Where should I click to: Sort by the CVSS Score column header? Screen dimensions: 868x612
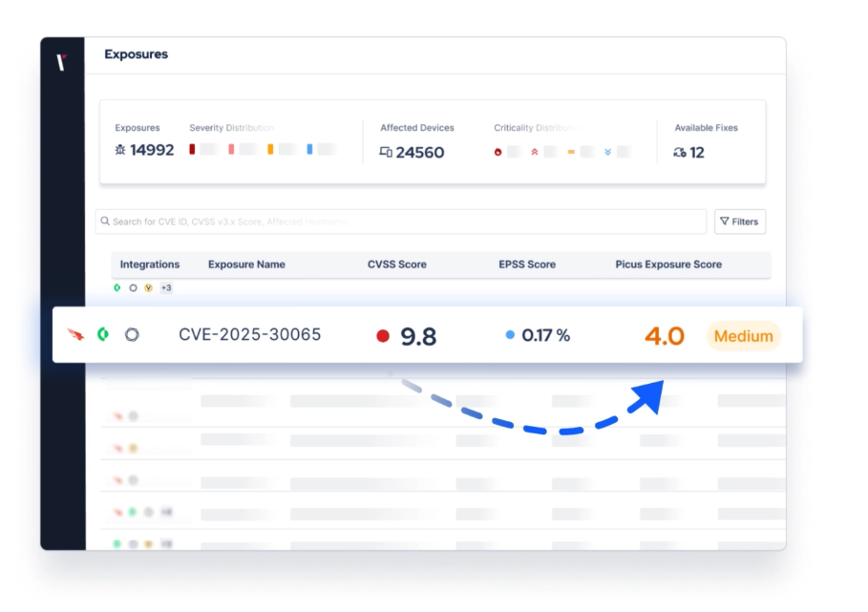pos(397,264)
